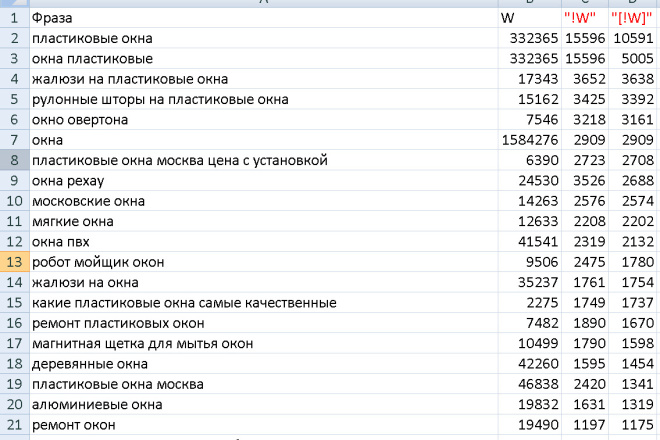Click the value 2723 cell
This screenshot has width=660, height=440.
(x=585, y=160)
